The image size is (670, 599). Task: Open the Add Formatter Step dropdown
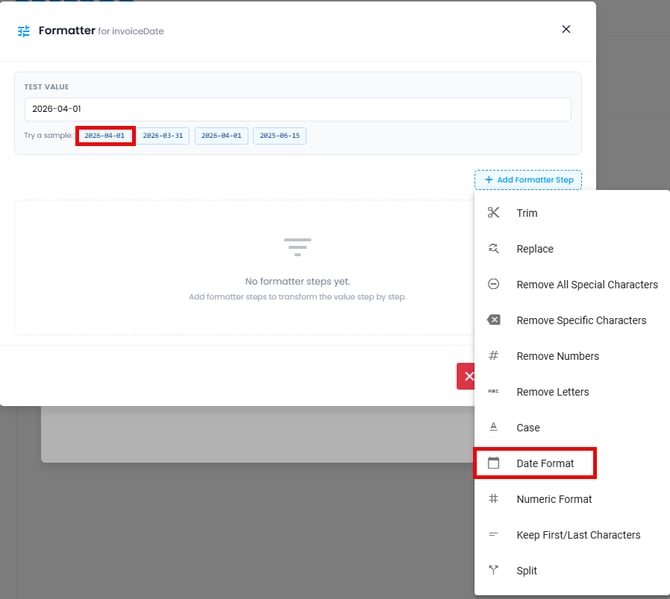528,180
